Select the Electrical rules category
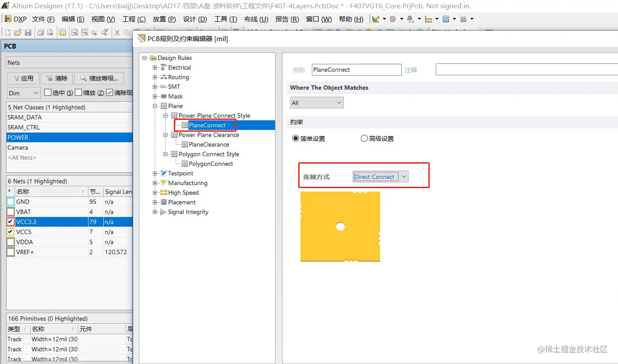618x364 pixels. [180, 67]
